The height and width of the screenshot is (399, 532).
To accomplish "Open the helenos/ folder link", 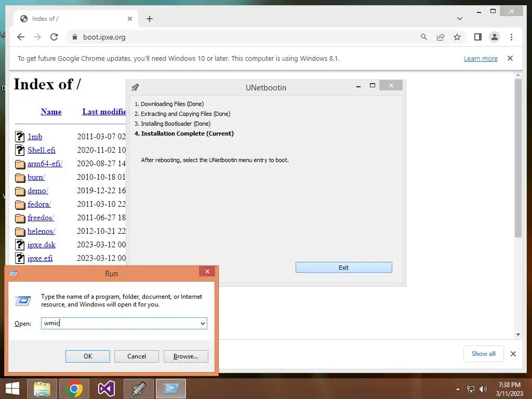I will 41,231.
